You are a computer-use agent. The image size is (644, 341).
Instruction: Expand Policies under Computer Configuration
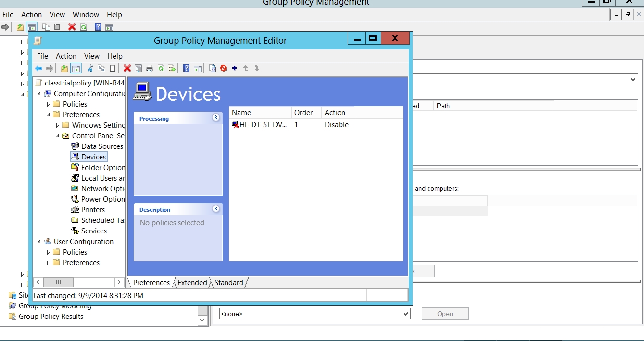(48, 104)
